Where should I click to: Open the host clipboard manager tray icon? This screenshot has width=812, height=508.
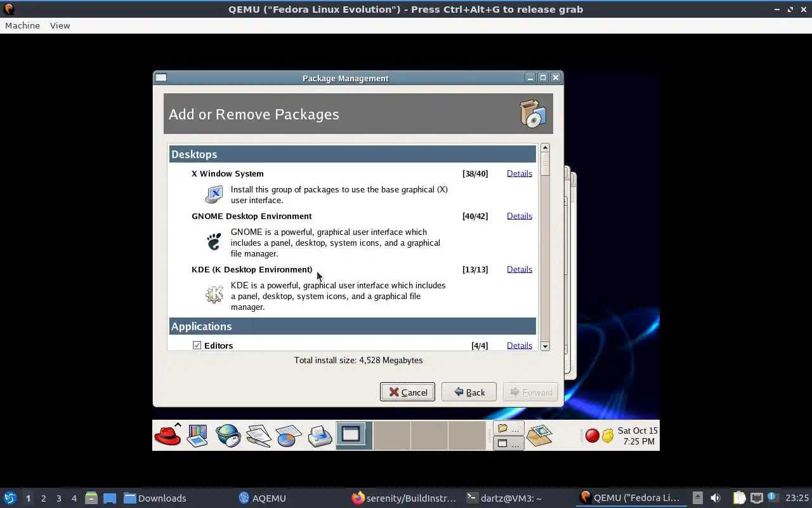tap(739, 498)
